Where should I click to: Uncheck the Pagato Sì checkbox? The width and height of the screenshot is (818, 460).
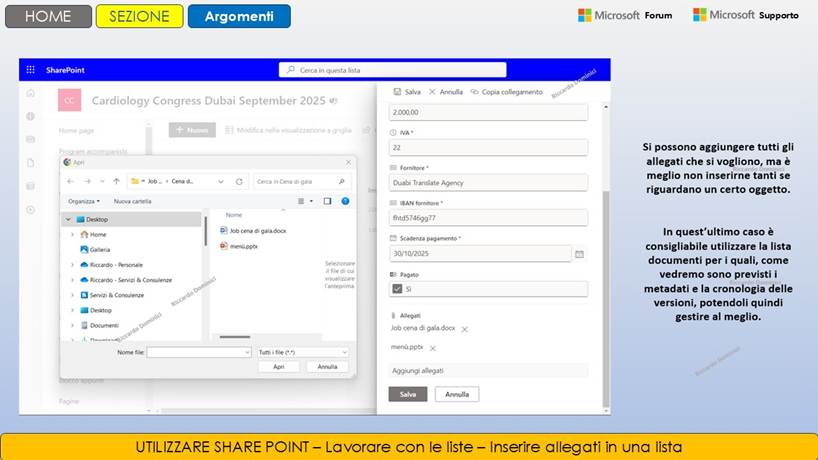[397, 289]
